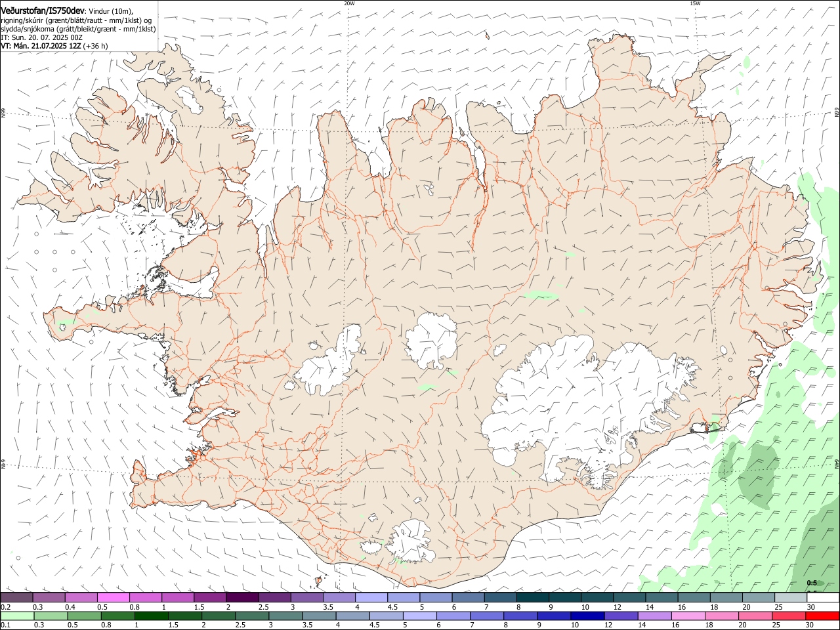Click the snow legend swatch between 6 and 7
This screenshot has height=630, width=840.
468,598
